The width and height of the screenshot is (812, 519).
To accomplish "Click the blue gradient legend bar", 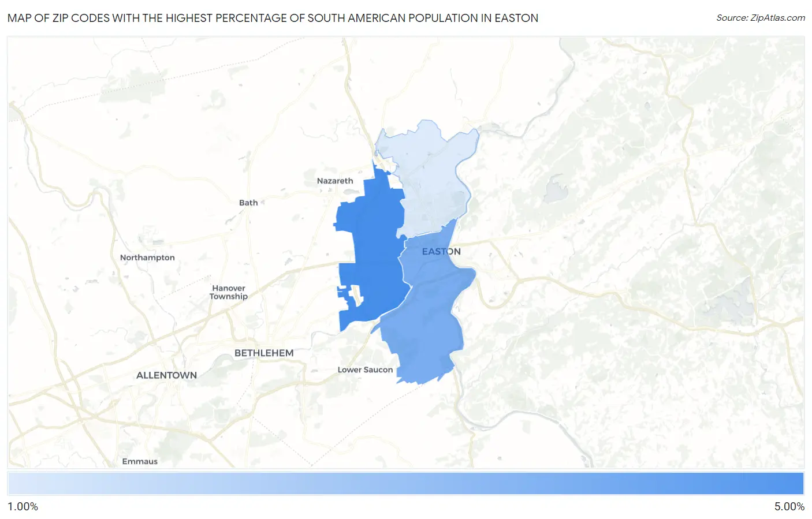I will coord(406,484).
